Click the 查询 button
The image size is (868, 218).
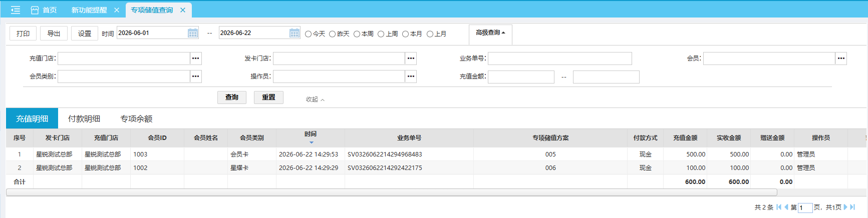point(232,97)
